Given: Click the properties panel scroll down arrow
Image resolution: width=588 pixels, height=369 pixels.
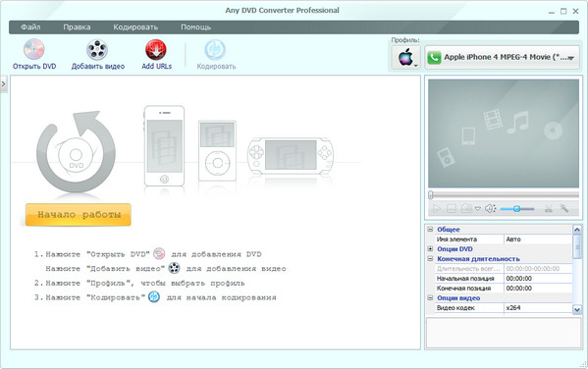Looking at the screenshot, I should pos(577,309).
